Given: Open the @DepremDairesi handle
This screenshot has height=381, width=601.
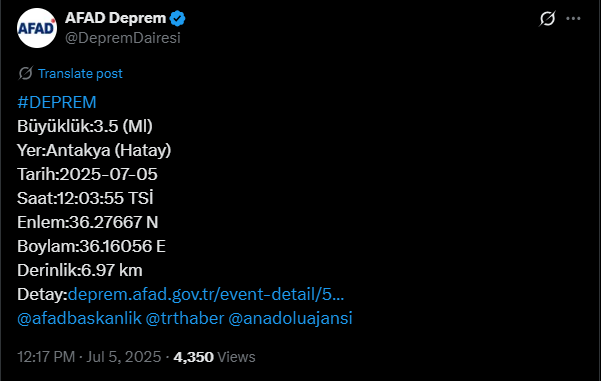Looking at the screenshot, I should click(x=123, y=38).
